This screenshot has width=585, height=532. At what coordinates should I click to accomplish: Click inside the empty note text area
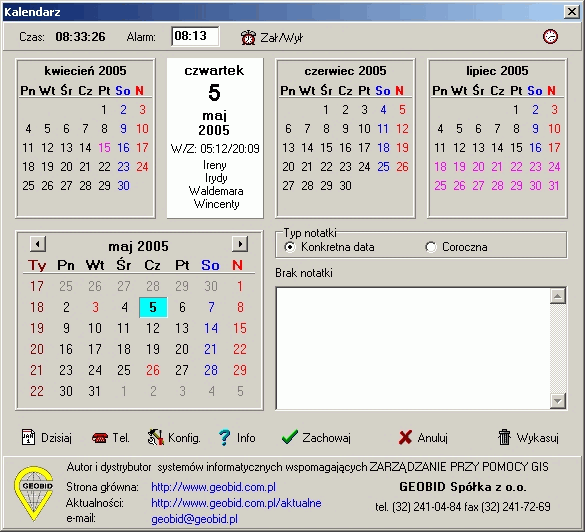point(413,348)
